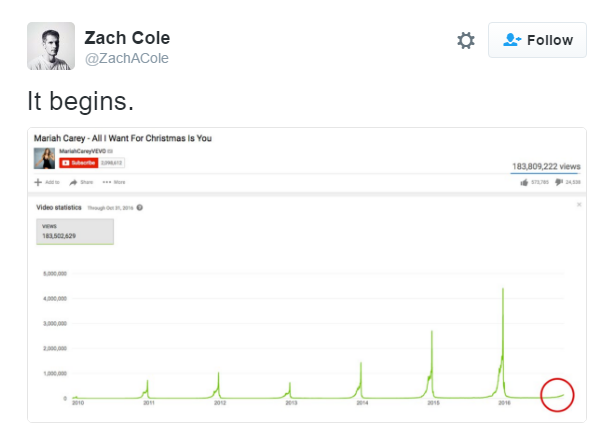Click inside the red circled graph area

557,395
